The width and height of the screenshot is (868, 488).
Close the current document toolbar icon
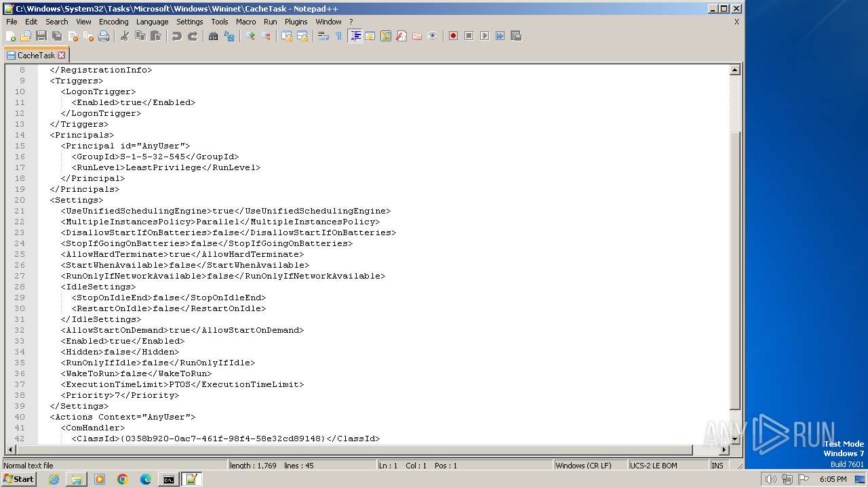tap(73, 36)
